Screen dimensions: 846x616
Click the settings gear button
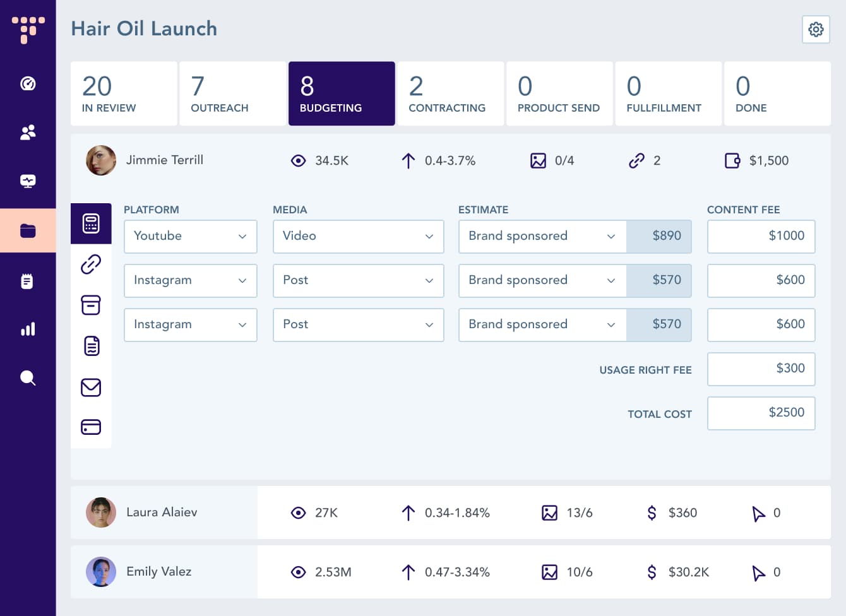[816, 29]
